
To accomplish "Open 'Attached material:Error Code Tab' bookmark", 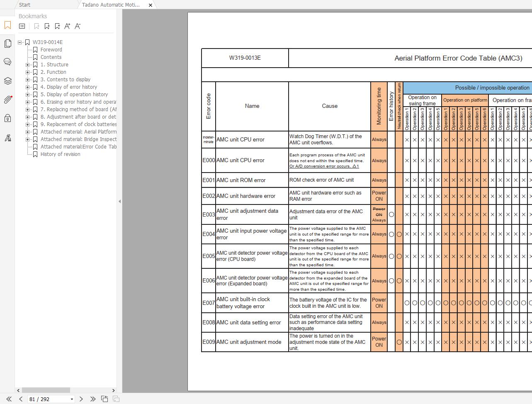I will pyautogui.click(x=78, y=147).
